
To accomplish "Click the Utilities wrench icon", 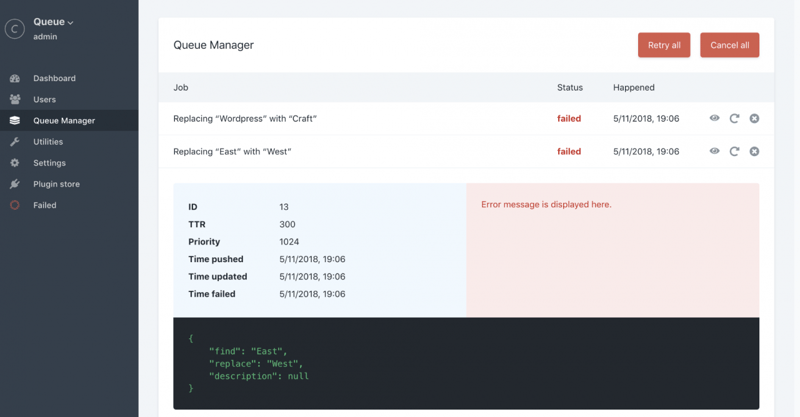I will coord(15,142).
